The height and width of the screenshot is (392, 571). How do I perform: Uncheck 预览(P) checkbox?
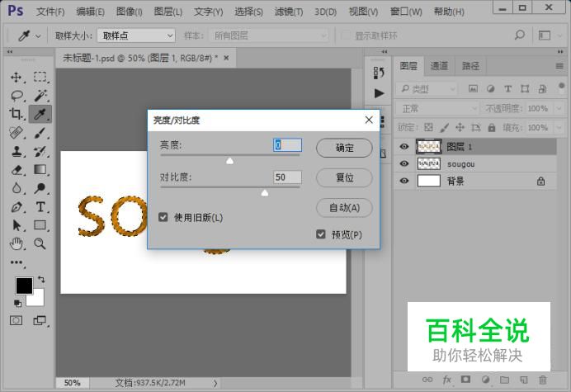click(x=320, y=234)
